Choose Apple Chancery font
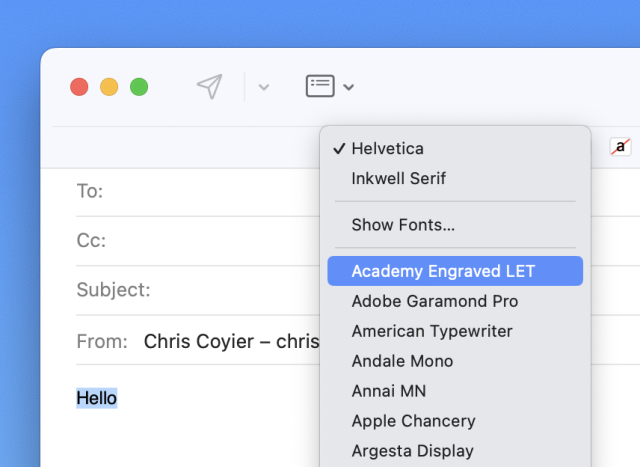The width and height of the screenshot is (640, 467). coord(413,421)
